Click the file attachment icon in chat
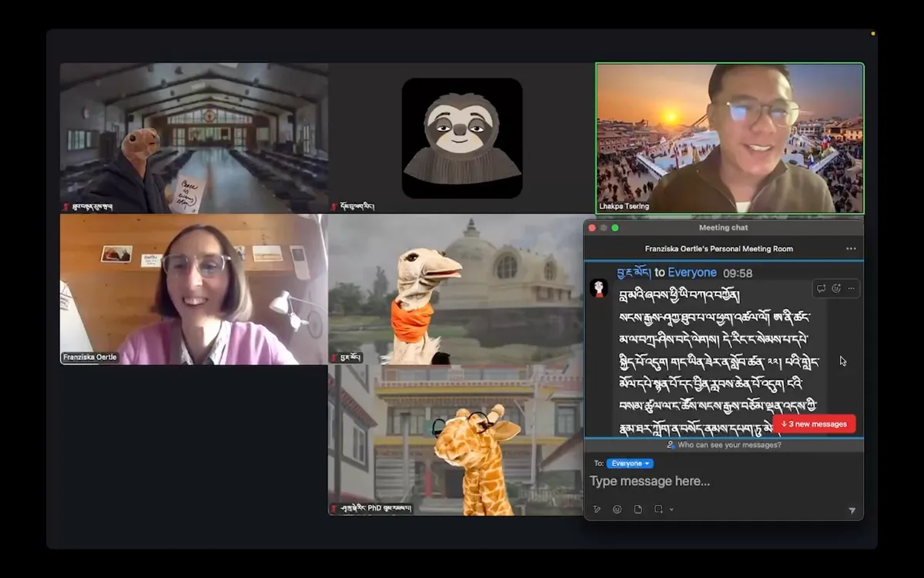Image resolution: width=924 pixels, height=578 pixels. tap(638, 509)
